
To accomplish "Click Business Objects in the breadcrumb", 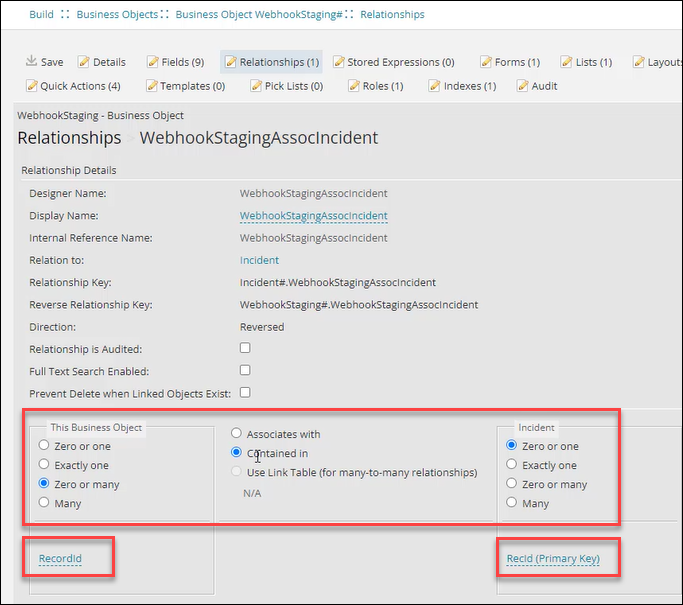I will 118,15.
